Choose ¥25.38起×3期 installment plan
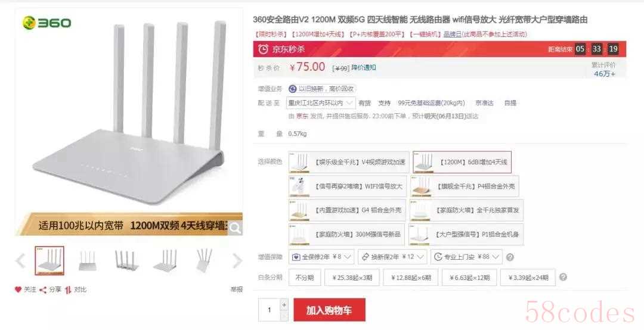 click(352, 278)
